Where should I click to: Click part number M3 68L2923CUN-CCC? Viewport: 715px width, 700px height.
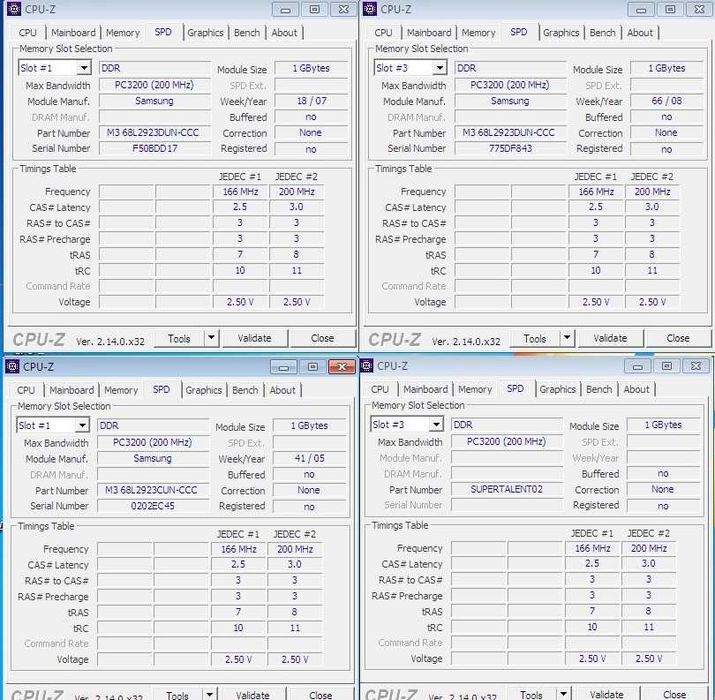point(153,490)
